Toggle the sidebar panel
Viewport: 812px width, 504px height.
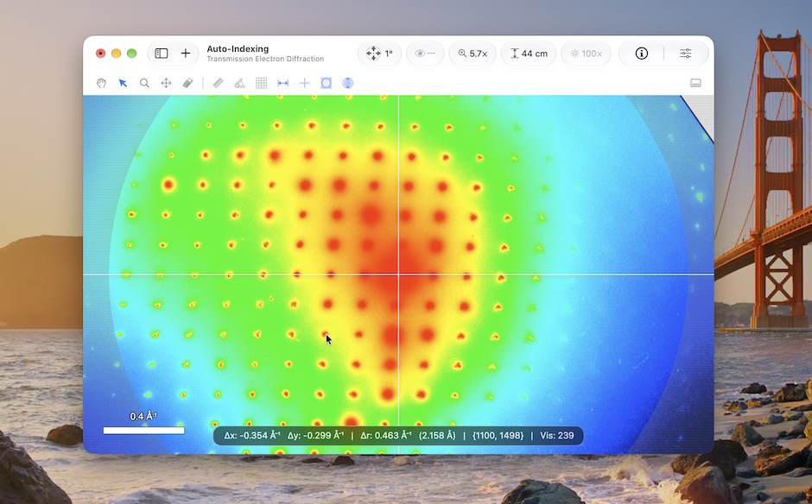[x=162, y=54]
